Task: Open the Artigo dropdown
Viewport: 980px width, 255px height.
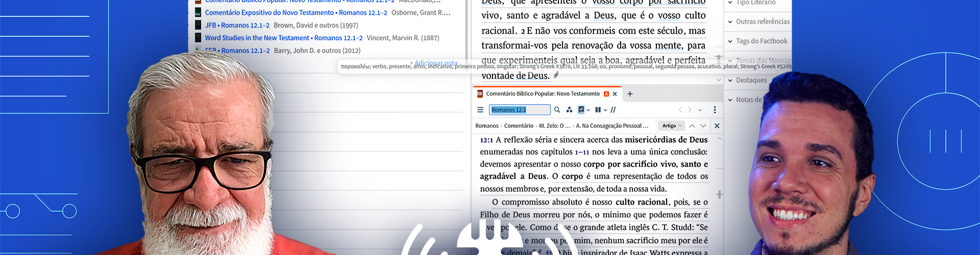Action: (672, 126)
